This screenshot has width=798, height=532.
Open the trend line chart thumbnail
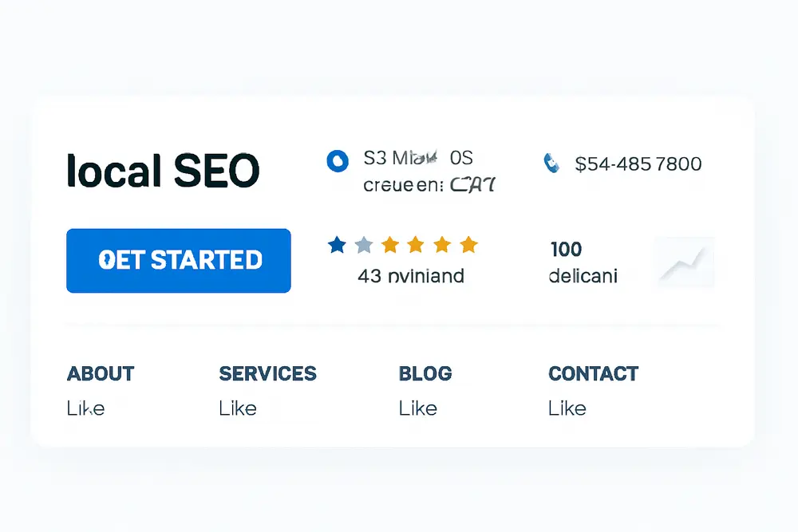click(x=684, y=262)
